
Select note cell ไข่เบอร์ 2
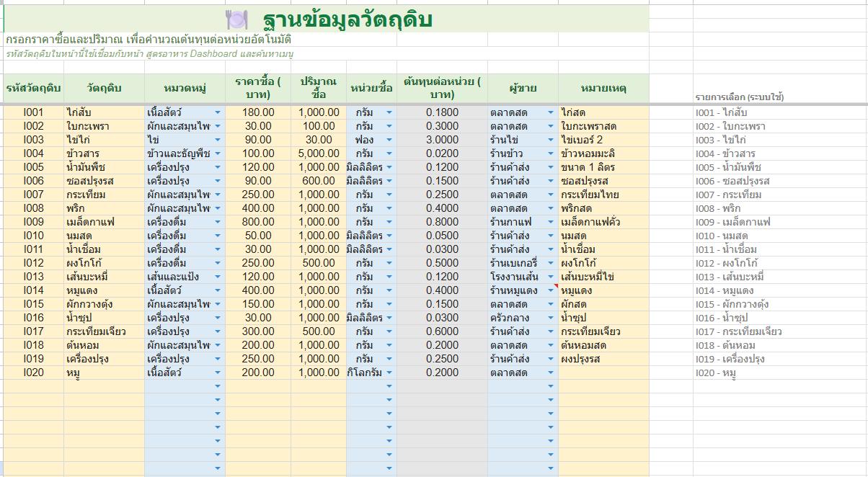pos(603,140)
